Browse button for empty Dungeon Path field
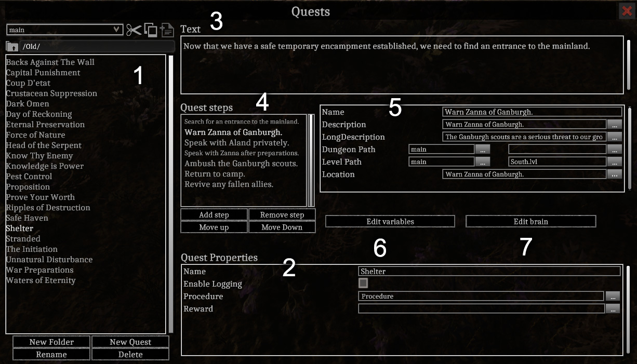Viewport: 637px width, 364px height. coord(614,150)
